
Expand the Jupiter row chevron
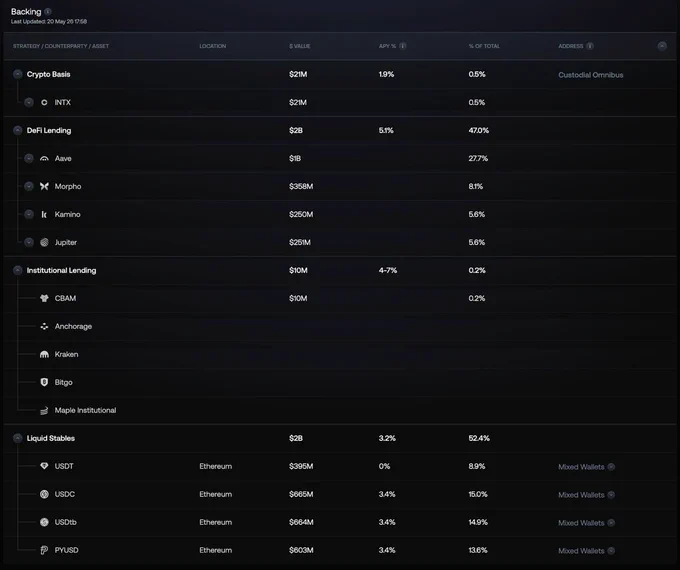29,242
